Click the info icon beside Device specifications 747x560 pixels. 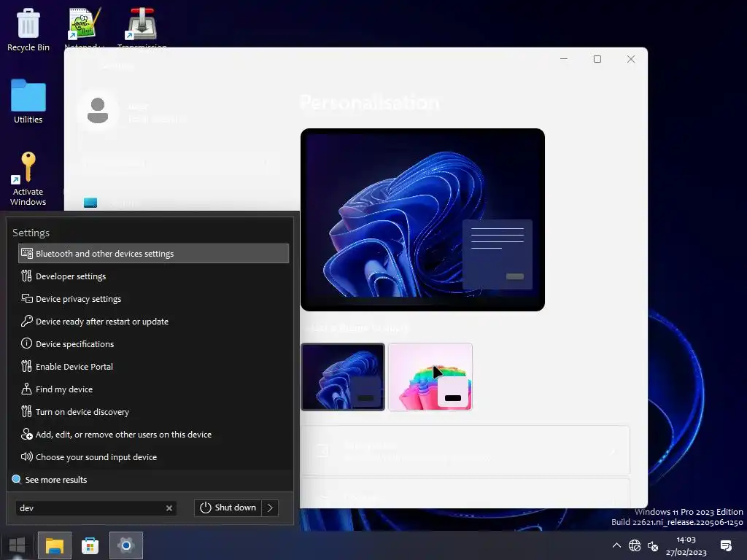coord(27,343)
